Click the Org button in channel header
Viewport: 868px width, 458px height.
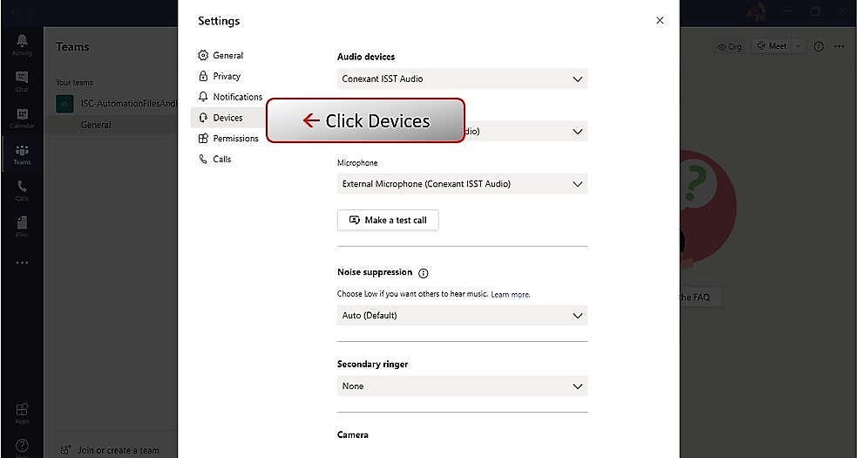pyautogui.click(x=729, y=47)
